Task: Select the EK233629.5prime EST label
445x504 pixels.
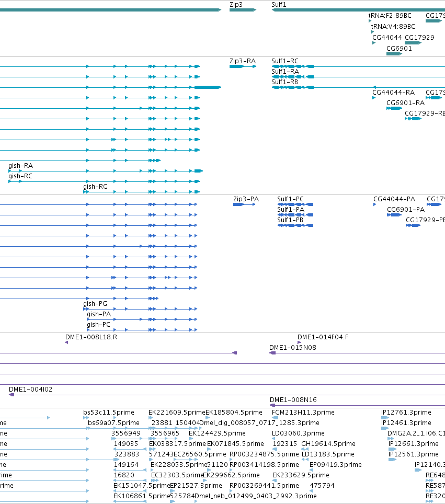Action: [301, 475]
